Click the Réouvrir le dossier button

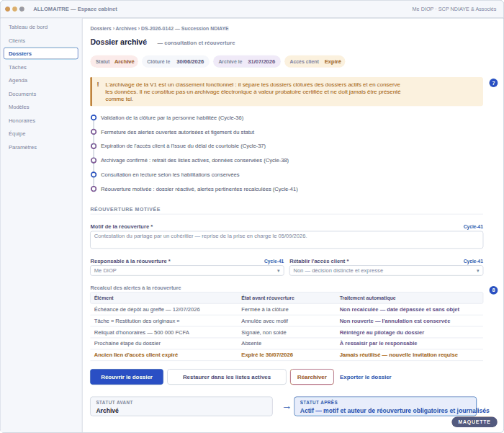pyautogui.click(x=127, y=377)
